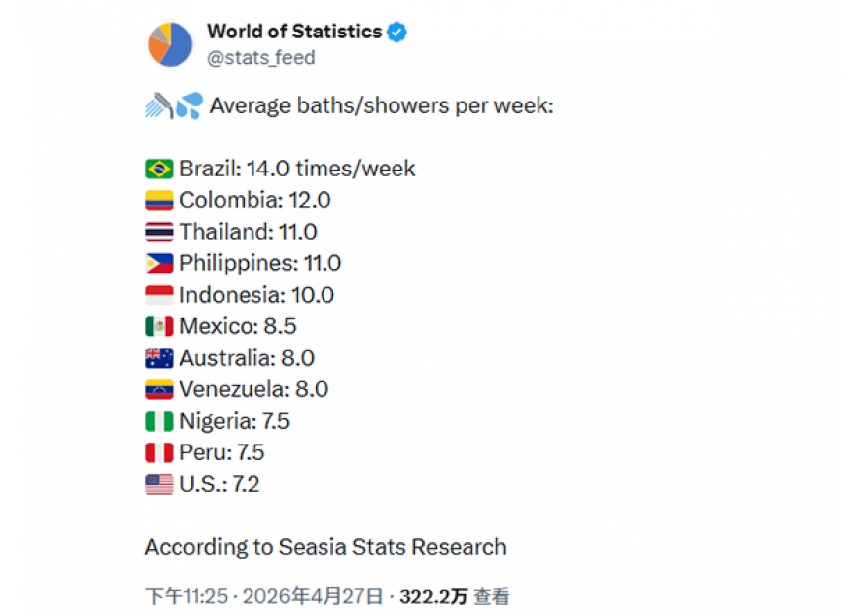
Task: Click the Venezuela flag icon
Action: [159, 389]
